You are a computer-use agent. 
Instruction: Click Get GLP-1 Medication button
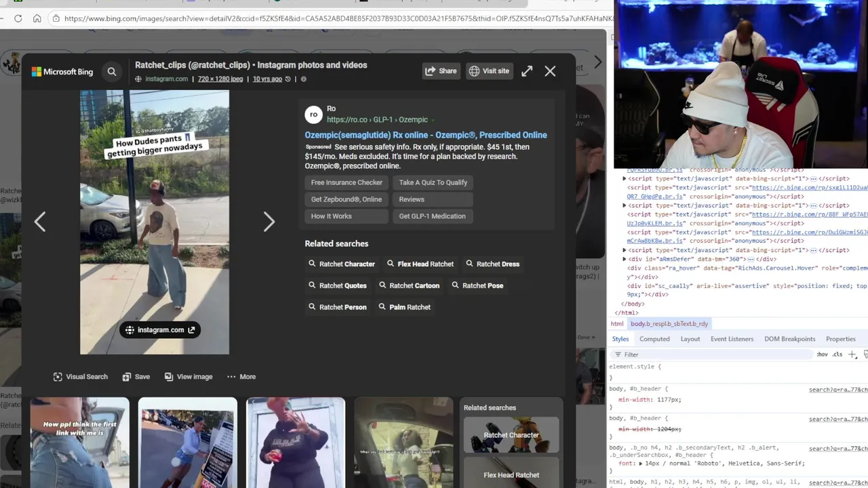(432, 216)
